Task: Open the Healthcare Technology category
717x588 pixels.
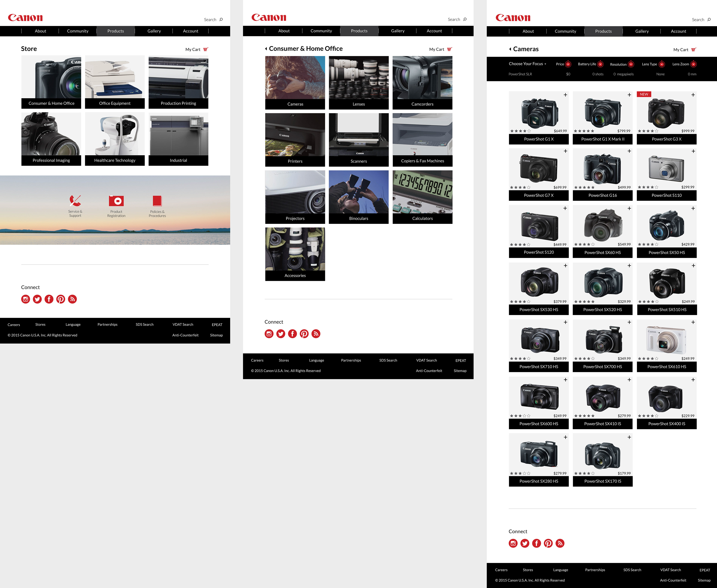Action: (115, 139)
